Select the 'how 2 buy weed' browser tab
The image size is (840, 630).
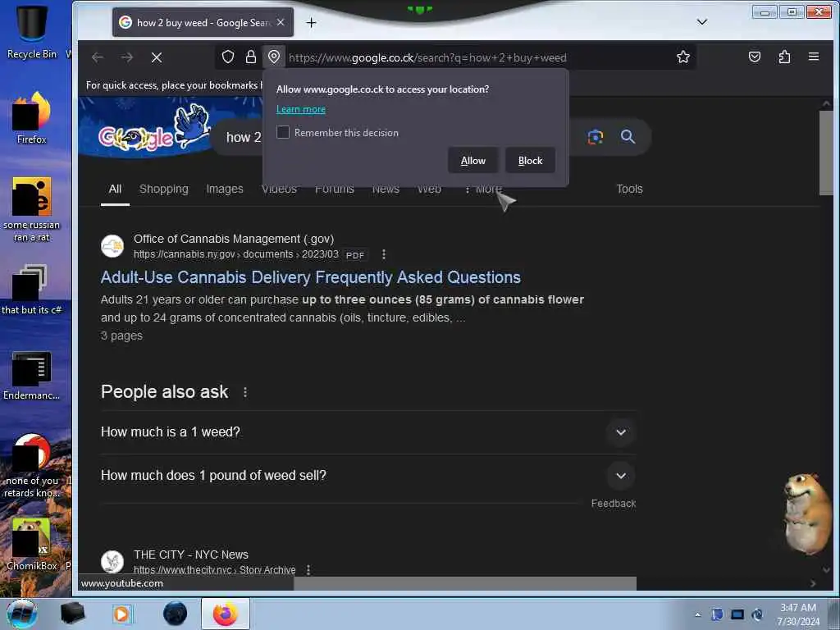click(203, 22)
